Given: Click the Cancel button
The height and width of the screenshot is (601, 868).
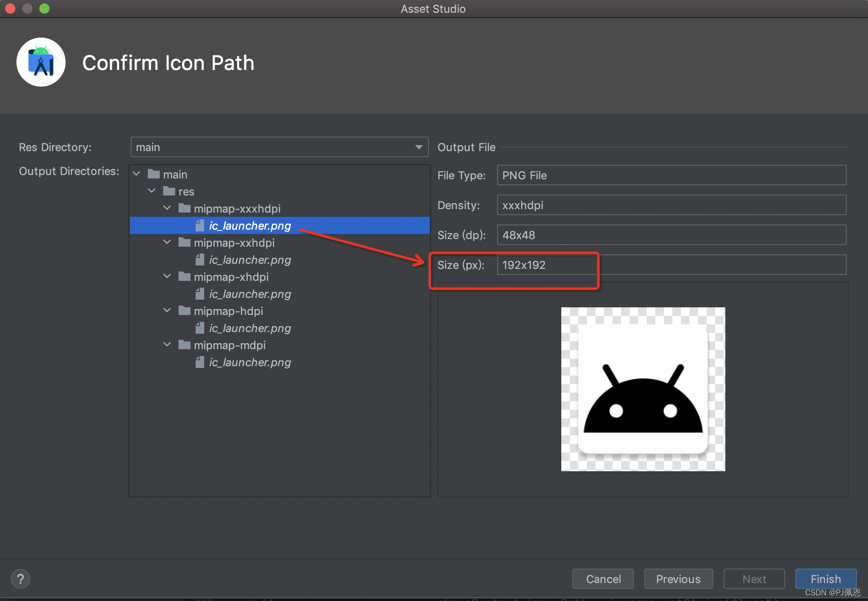Looking at the screenshot, I should tap(603, 579).
